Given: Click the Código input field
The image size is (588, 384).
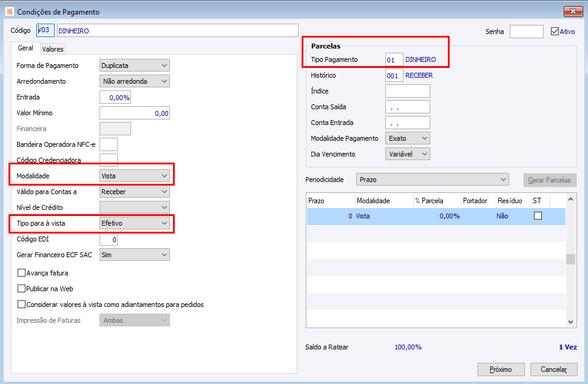Looking at the screenshot, I should [x=46, y=30].
